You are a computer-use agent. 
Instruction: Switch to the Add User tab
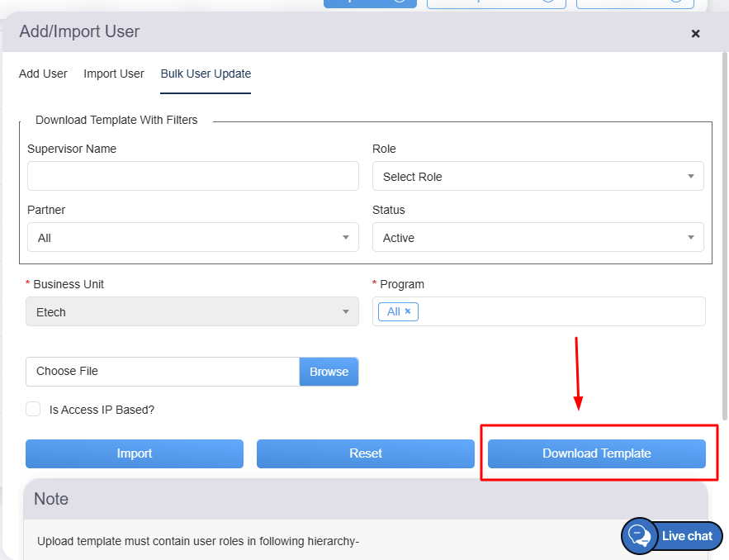tap(43, 74)
